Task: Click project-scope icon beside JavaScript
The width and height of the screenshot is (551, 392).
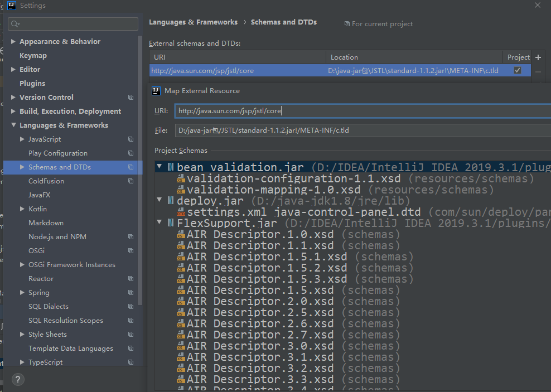Action: (130, 139)
